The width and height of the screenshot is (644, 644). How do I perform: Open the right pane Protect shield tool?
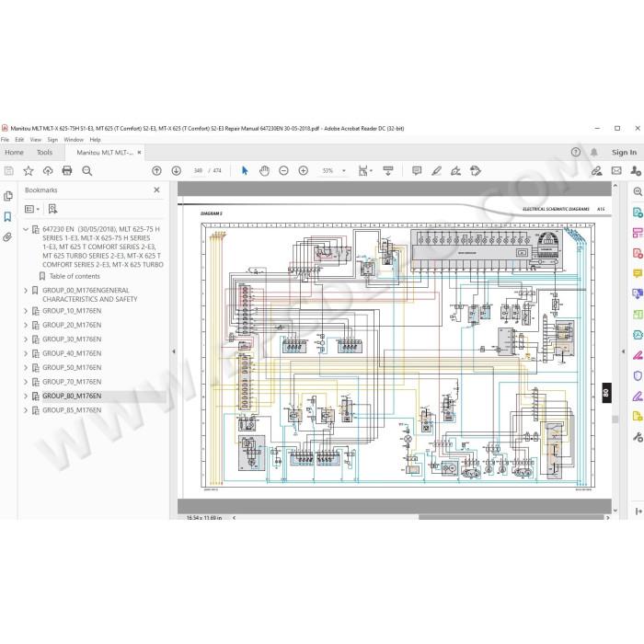[x=638, y=375]
